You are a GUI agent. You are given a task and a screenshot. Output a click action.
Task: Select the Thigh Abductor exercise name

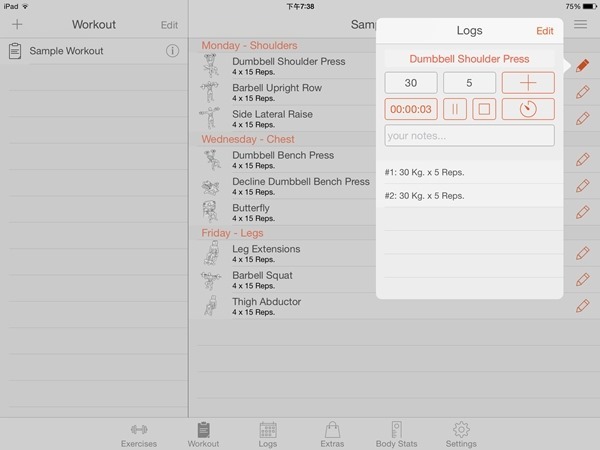tap(267, 302)
